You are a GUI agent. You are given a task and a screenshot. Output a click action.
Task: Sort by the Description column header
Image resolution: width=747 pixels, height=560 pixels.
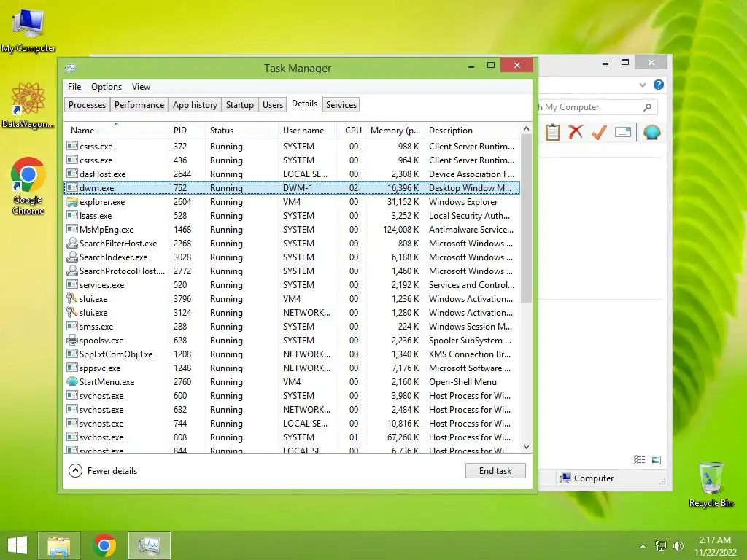[x=473, y=130]
